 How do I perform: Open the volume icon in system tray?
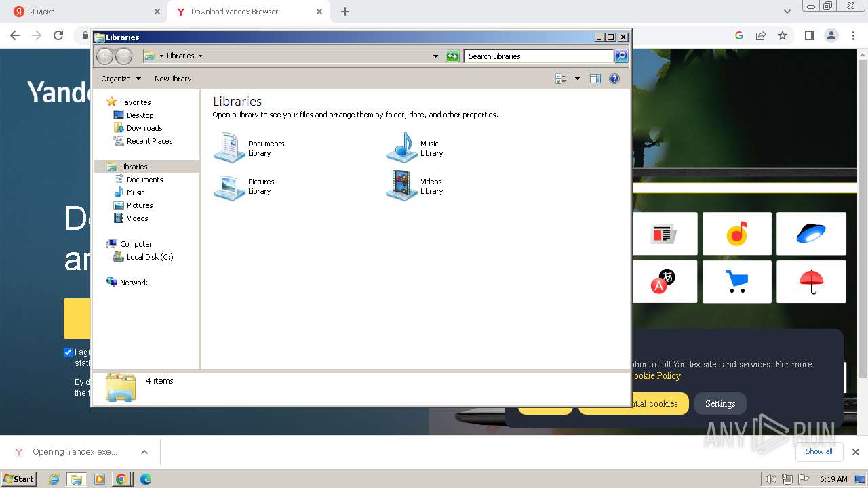[770, 479]
